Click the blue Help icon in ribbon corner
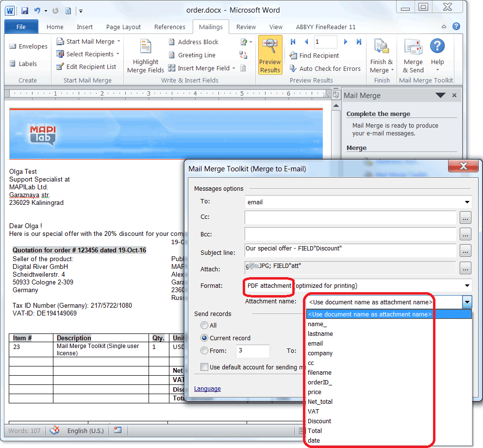Image resolution: width=483 pixels, height=448 pixels. [456, 27]
